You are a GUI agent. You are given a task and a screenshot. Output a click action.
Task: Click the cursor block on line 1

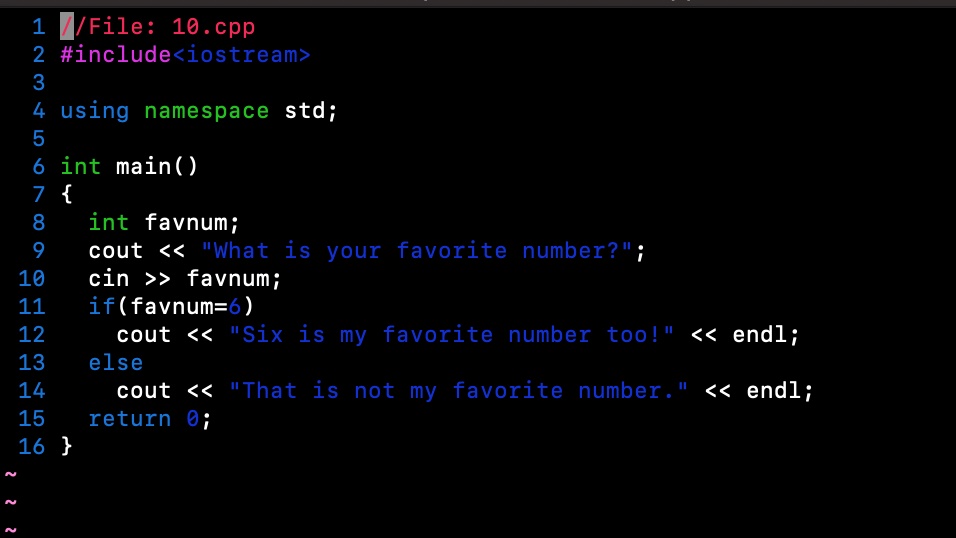tap(67, 27)
